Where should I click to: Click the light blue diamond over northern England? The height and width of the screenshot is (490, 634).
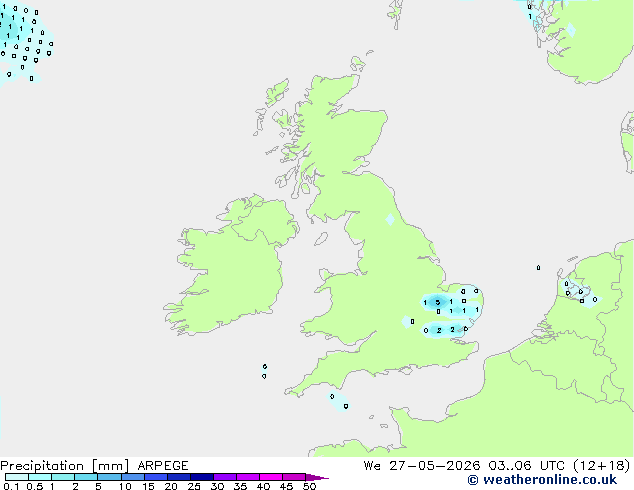point(390,220)
